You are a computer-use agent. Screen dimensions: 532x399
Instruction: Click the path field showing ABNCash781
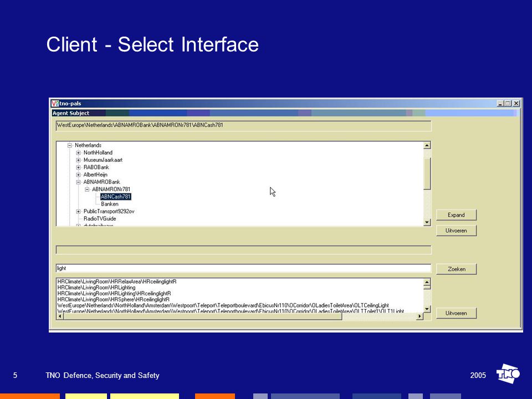(244, 126)
